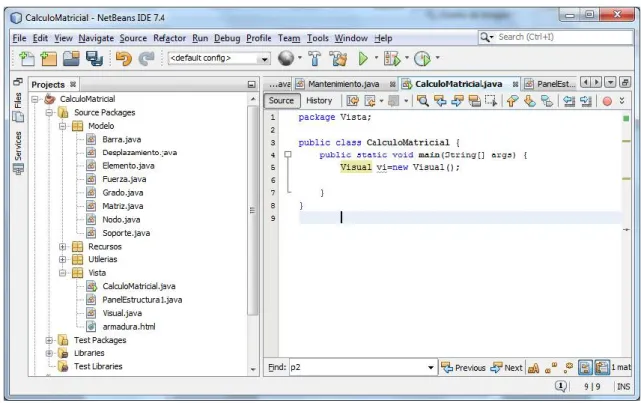The width and height of the screenshot is (641, 403).
Task: Click Find Next Occurrence editor icon
Action: 457,101
